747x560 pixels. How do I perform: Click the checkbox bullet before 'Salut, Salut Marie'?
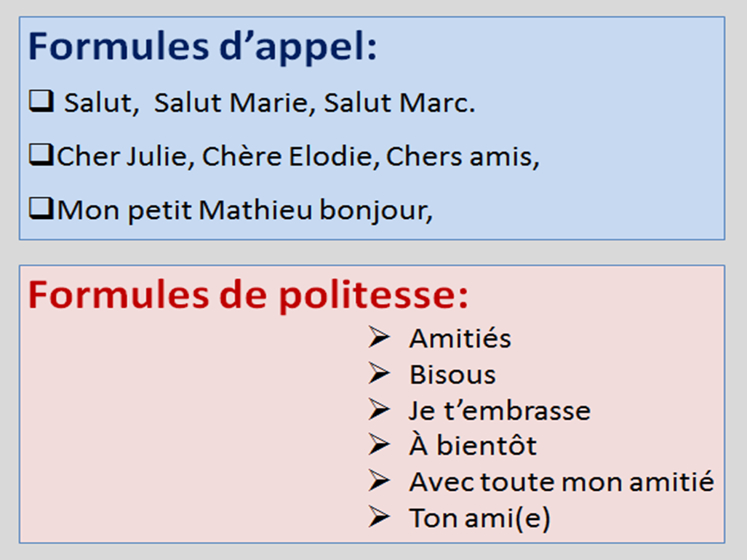(41, 101)
